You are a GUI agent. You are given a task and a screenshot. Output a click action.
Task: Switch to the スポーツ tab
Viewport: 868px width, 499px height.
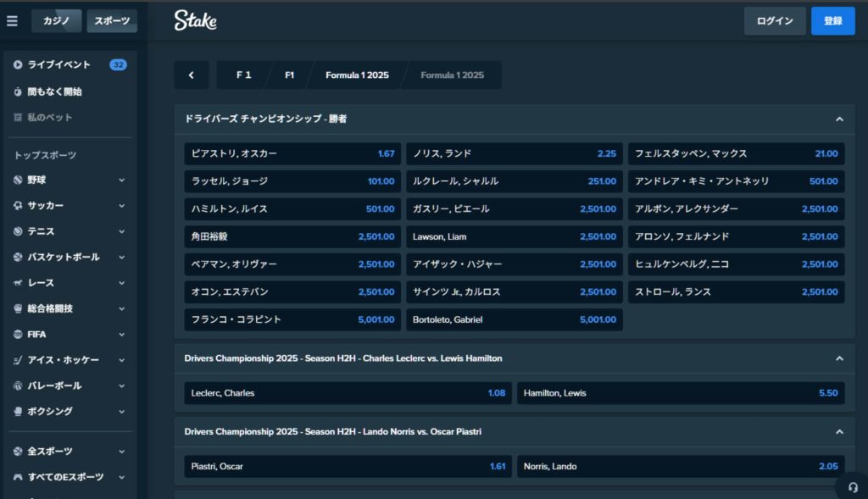tap(112, 21)
